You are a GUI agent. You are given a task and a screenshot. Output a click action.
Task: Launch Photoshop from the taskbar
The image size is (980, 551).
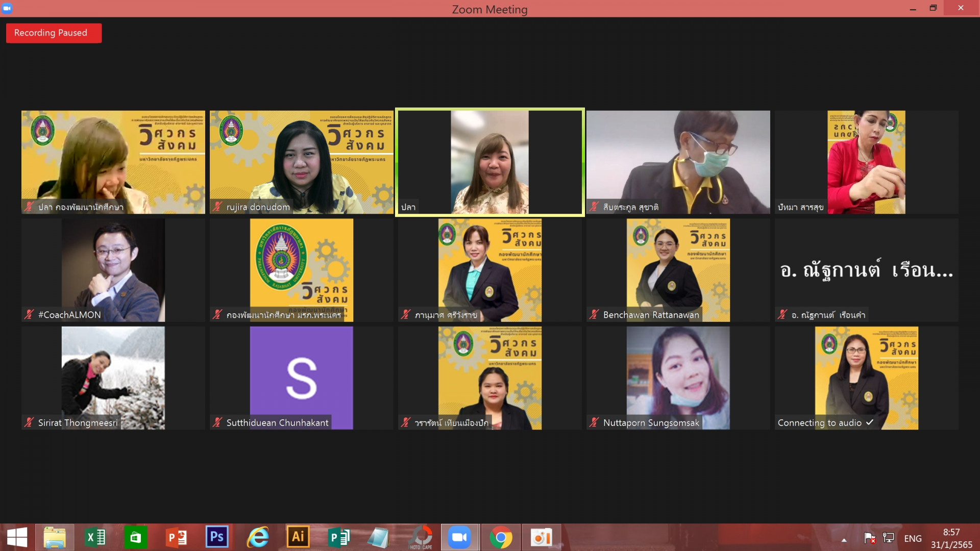coord(217,537)
